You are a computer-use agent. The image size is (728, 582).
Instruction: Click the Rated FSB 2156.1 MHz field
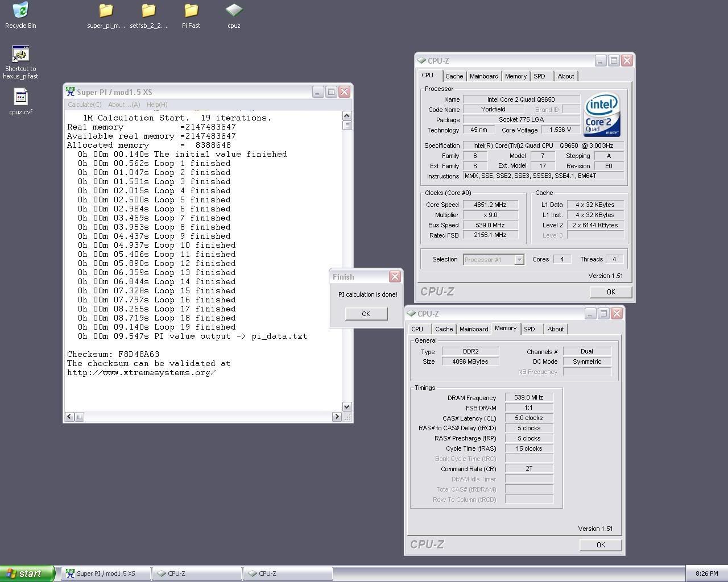[x=490, y=235]
